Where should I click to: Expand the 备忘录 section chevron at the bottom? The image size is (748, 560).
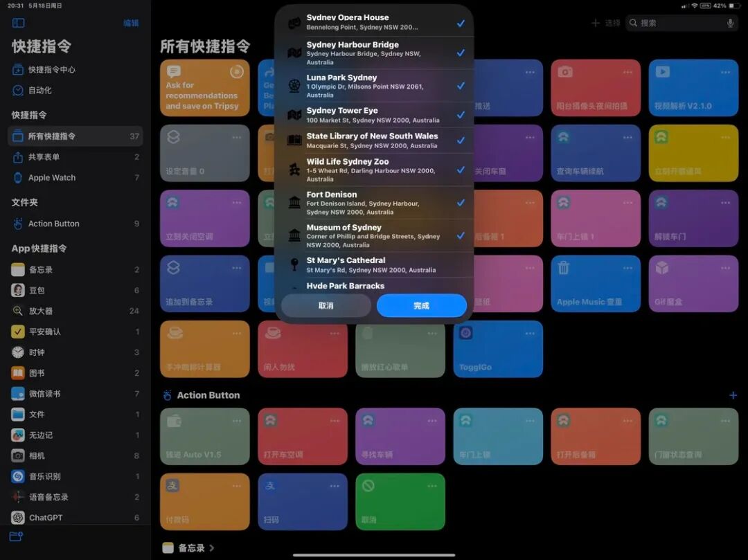click(212, 548)
